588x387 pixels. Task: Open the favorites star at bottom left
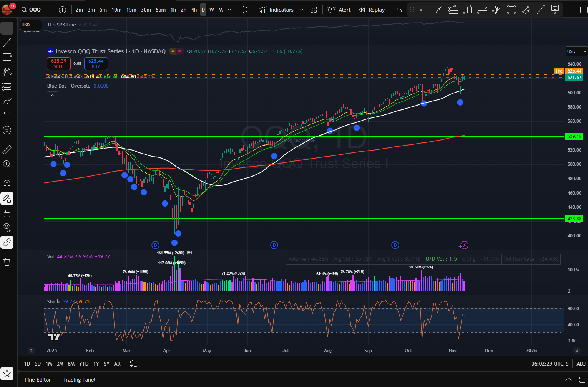(7, 374)
